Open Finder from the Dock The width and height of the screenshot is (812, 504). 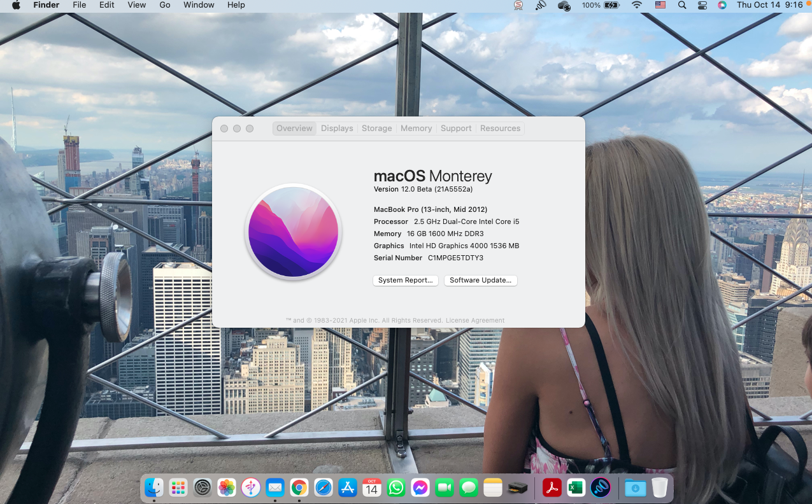click(x=153, y=488)
